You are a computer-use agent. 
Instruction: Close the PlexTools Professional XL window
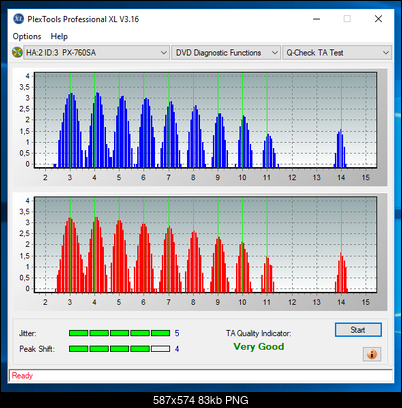378,19
